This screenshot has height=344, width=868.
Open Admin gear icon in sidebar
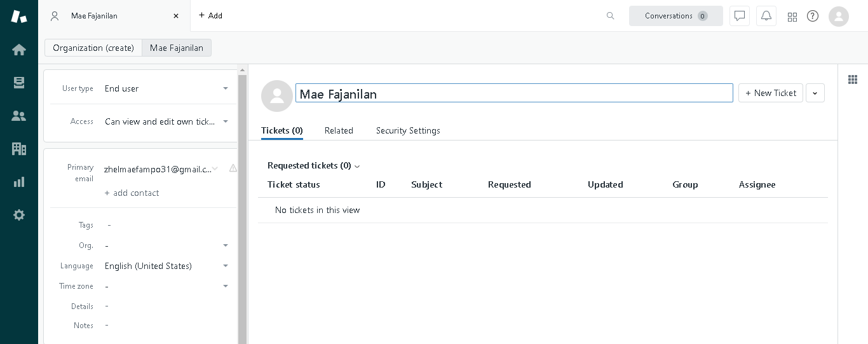click(x=19, y=215)
